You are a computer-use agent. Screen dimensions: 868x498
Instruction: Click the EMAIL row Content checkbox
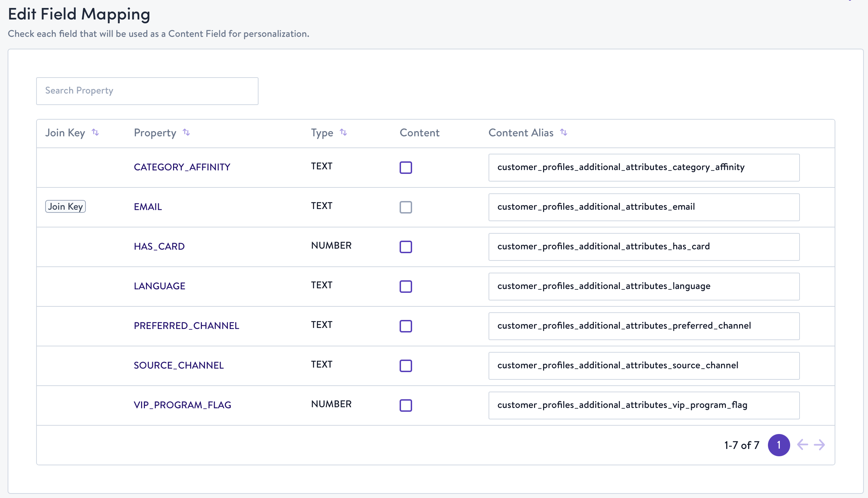406,207
